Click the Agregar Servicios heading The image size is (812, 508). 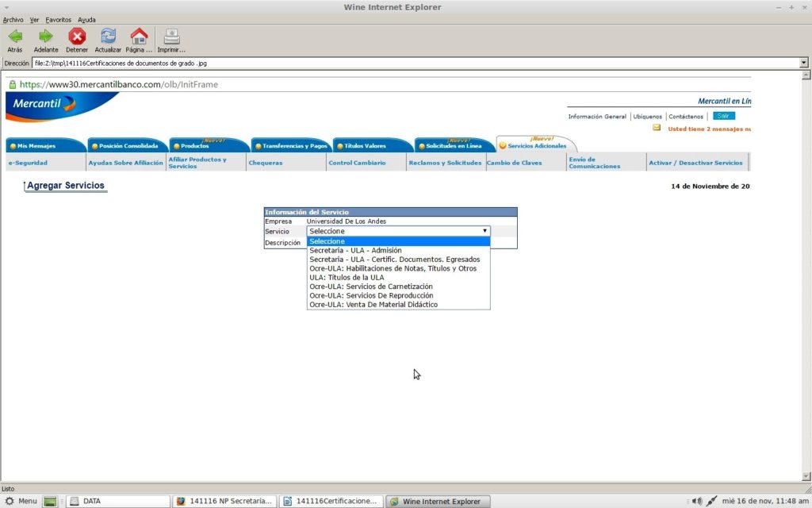click(66, 186)
